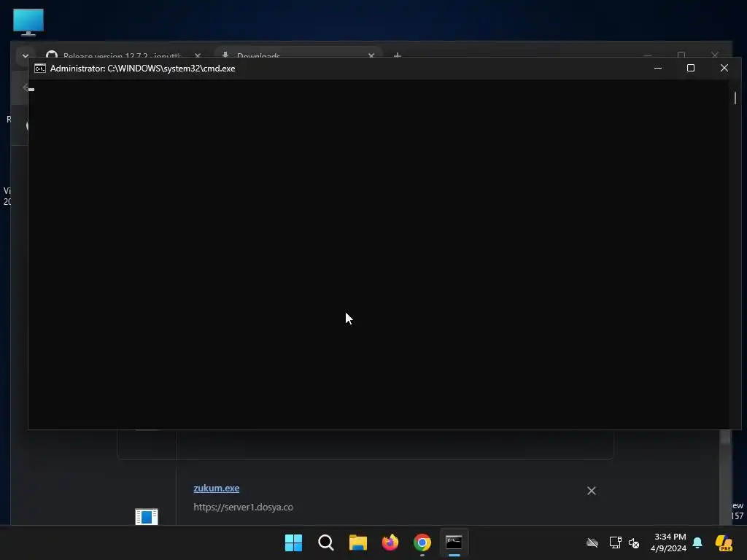This screenshot has width=747, height=560.
Task: Click the zukum.exe file thumbnail icon
Action: [x=146, y=517]
